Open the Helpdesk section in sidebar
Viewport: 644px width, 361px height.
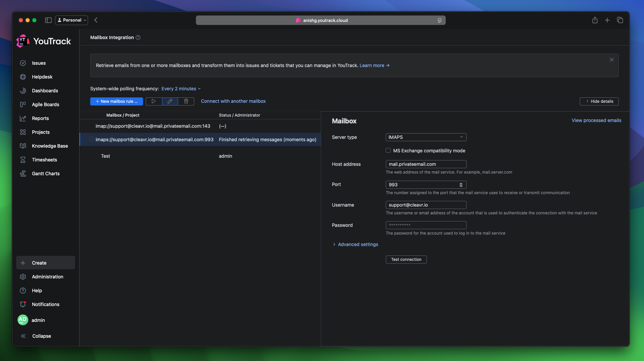tap(41, 77)
